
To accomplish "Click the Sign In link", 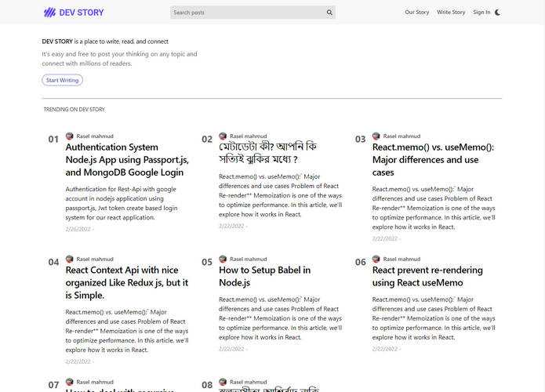I will pyautogui.click(x=481, y=13).
